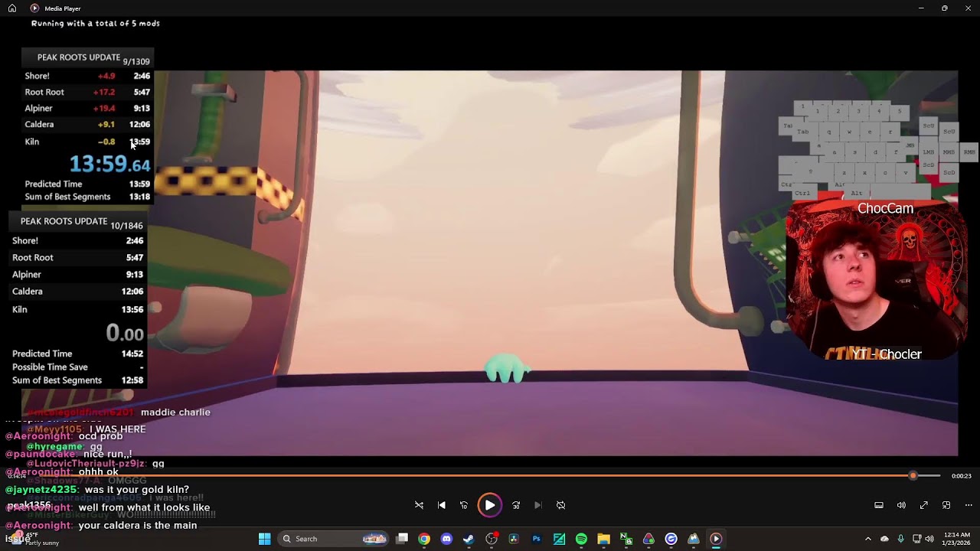This screenshot has height=551, width=980.
Task: Open OBS Studio with red badge
Action: pos(492,539)
